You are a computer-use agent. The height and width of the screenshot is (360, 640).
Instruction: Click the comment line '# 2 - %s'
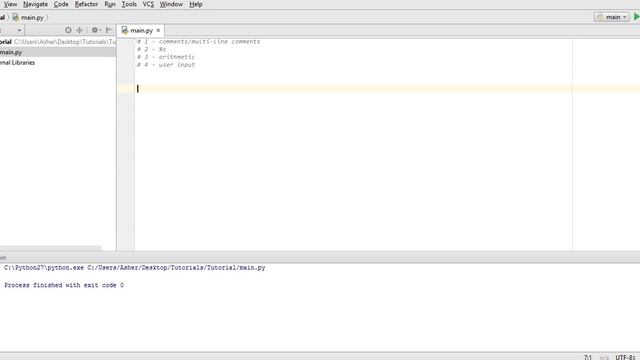tap(151, 49)
